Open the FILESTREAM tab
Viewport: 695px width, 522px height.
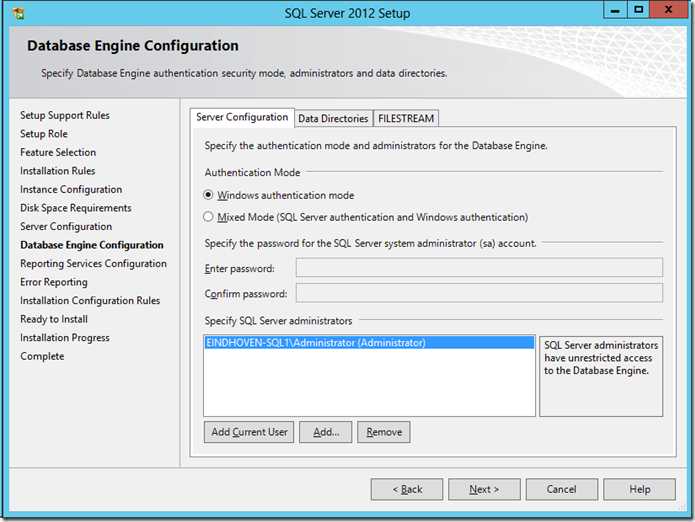406,119
